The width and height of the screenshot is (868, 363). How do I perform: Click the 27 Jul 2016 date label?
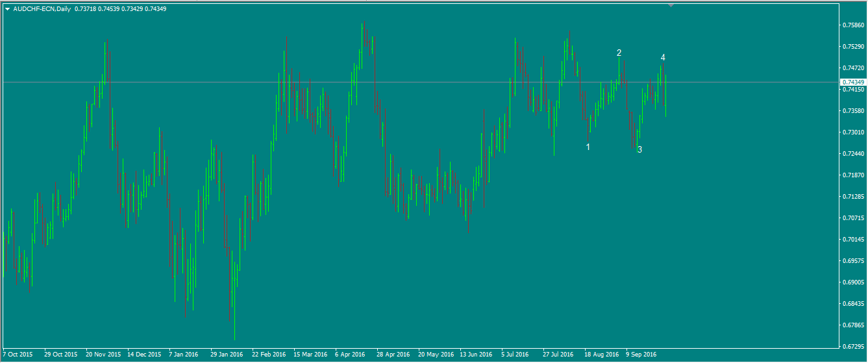tap(558, 355)
